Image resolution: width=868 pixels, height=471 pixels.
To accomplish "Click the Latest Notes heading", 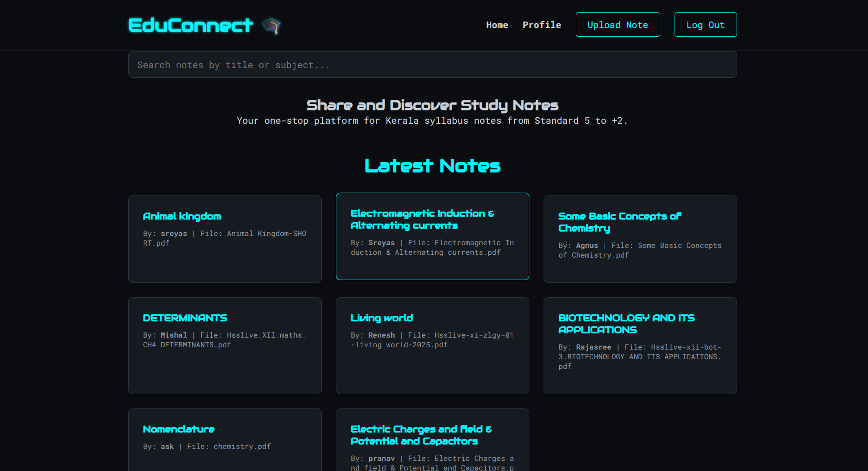I will [432, 166].
